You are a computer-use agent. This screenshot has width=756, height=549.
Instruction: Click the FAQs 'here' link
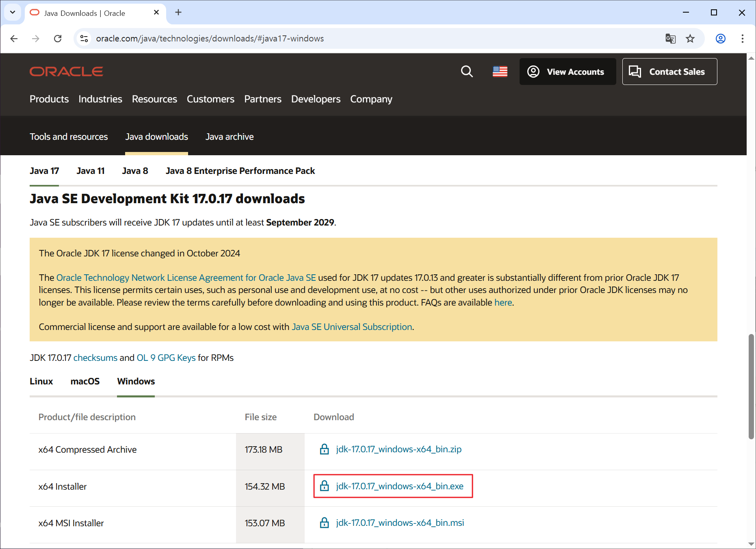tap(503, 303)
